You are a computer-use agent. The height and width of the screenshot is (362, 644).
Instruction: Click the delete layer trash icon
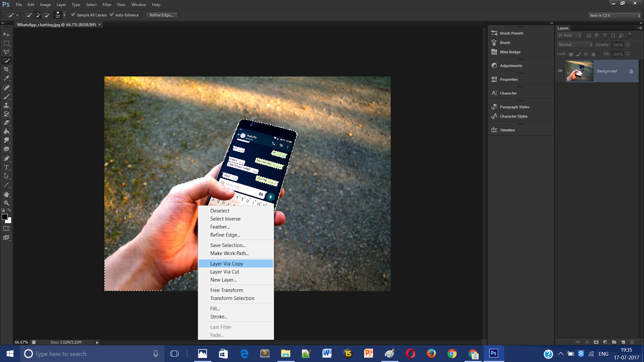(x=632, y=342)
